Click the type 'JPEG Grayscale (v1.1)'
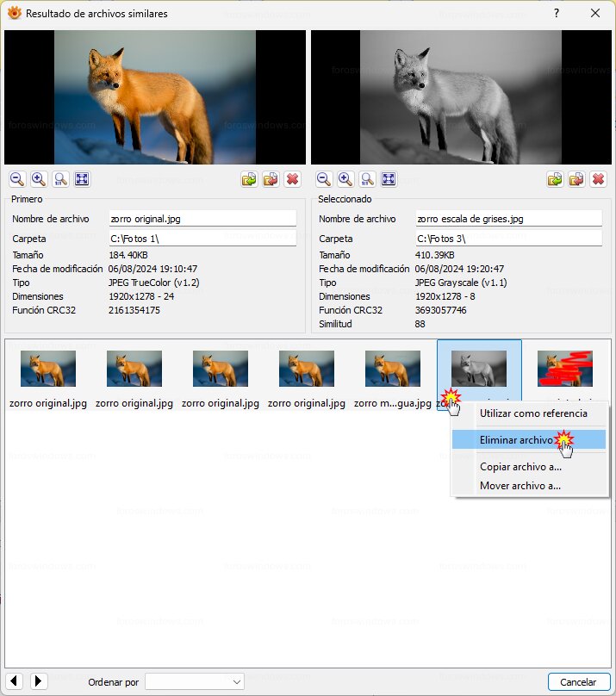The width and height of the screenshot is (616, 696). [x=461, y=283]
